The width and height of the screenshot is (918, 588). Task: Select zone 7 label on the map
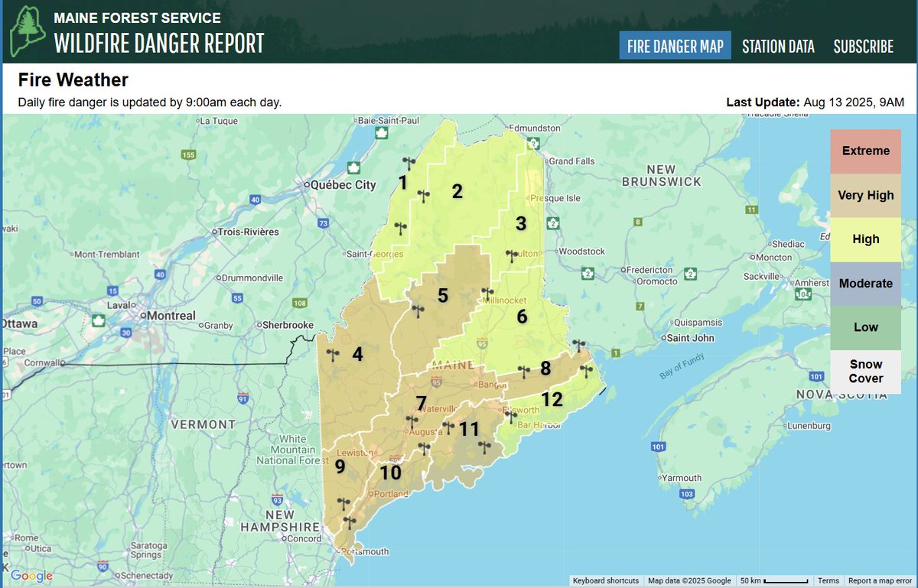(422, 402)
